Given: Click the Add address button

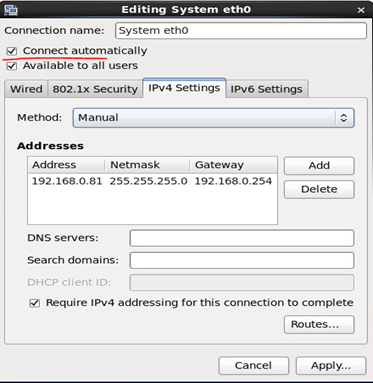Looking at the screenshot, I should [x=319, y=165].
